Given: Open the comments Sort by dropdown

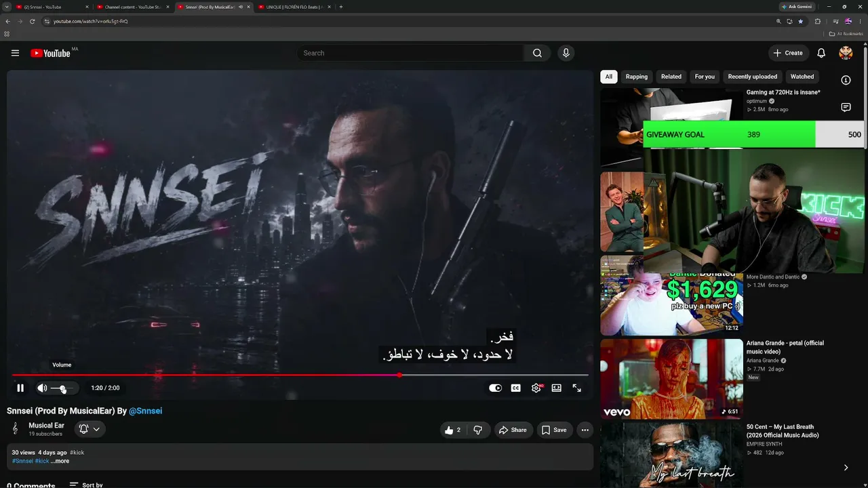Looking at the screenshot, I should point(86,485).
